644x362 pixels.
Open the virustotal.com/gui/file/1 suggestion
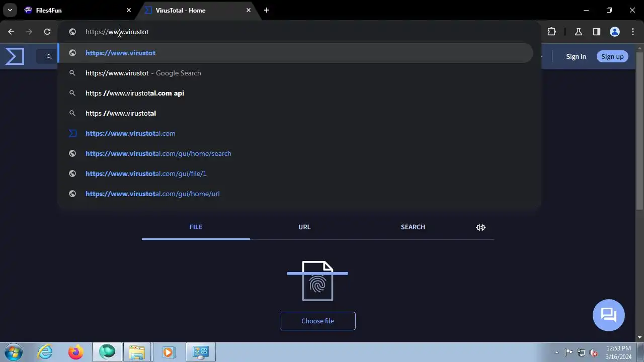295,173
